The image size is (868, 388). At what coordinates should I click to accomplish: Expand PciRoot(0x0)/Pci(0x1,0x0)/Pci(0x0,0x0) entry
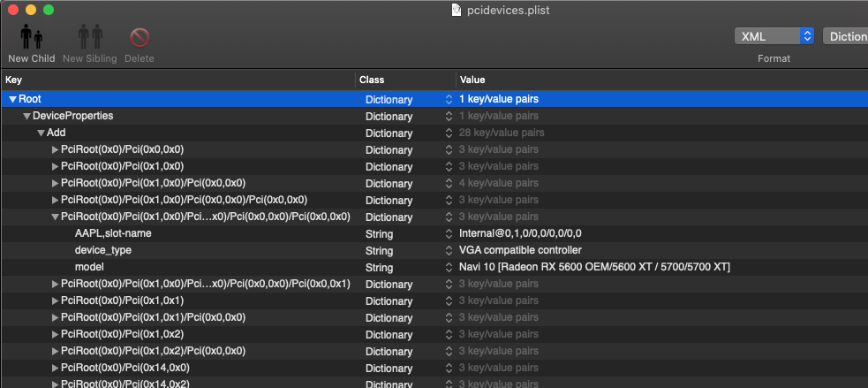click(x=55, y=183)
